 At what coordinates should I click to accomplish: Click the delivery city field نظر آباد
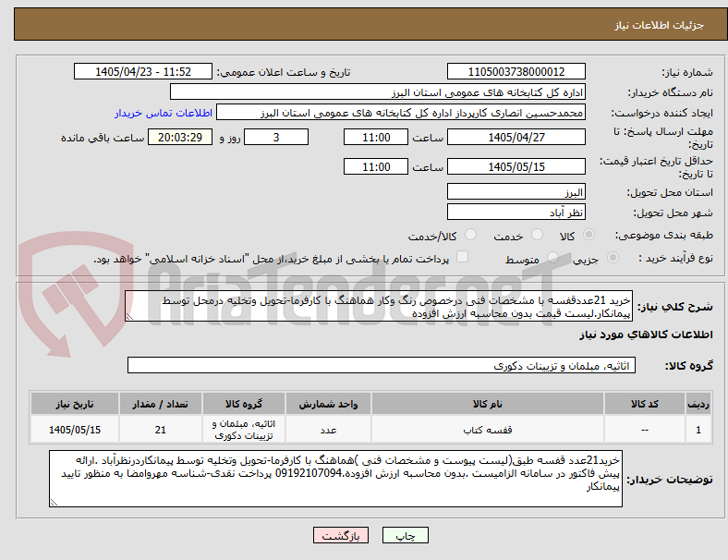(516, 212)
